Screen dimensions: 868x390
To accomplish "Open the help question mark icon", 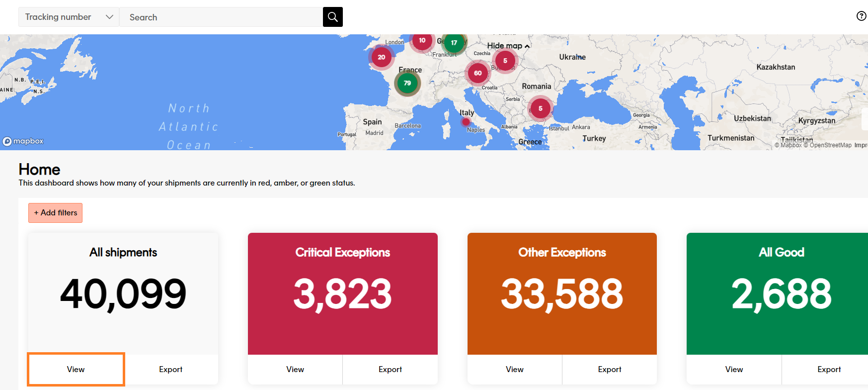I will (x=861, y=16).
